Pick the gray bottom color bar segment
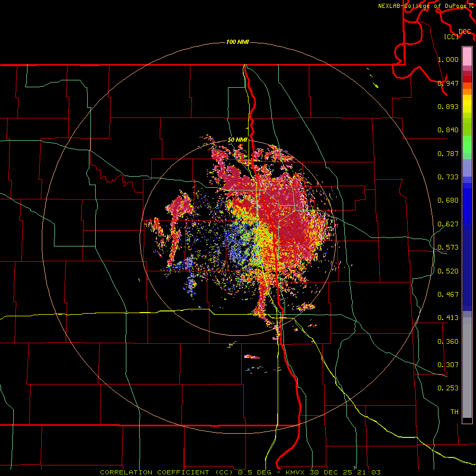 pyautogui.click(x=467, y=368)
